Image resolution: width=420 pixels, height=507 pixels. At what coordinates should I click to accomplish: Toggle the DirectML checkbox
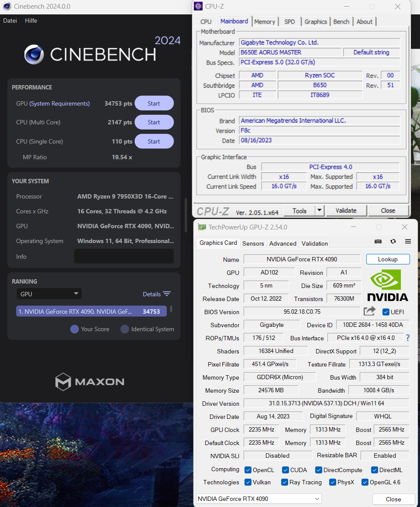pos(374,470)
